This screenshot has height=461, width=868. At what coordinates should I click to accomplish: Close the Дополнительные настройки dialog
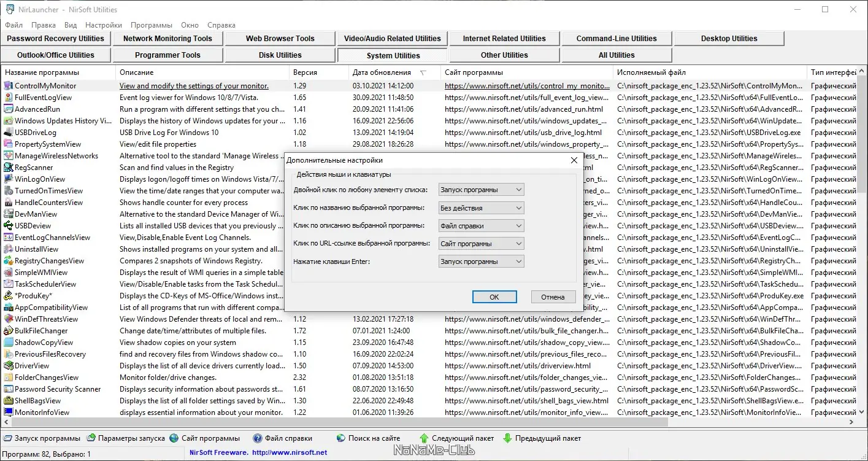(x=574, y=160)
